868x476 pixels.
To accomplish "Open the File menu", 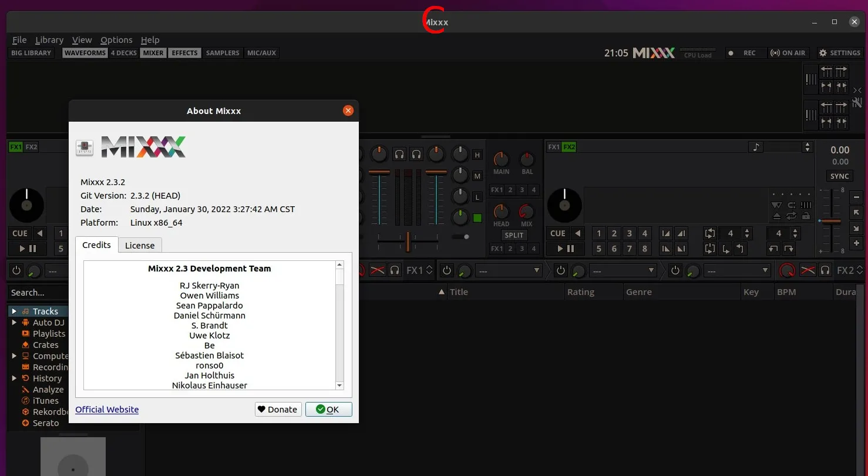I will pos(19,40).
